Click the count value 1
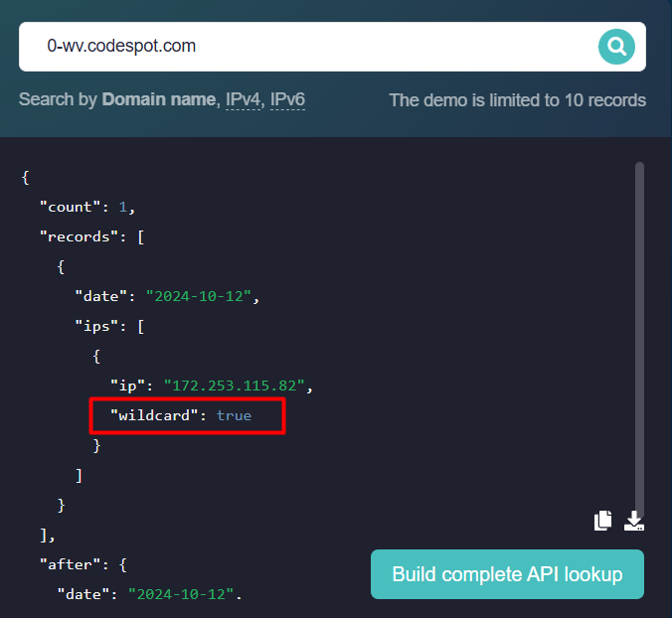 pos(124,207)
